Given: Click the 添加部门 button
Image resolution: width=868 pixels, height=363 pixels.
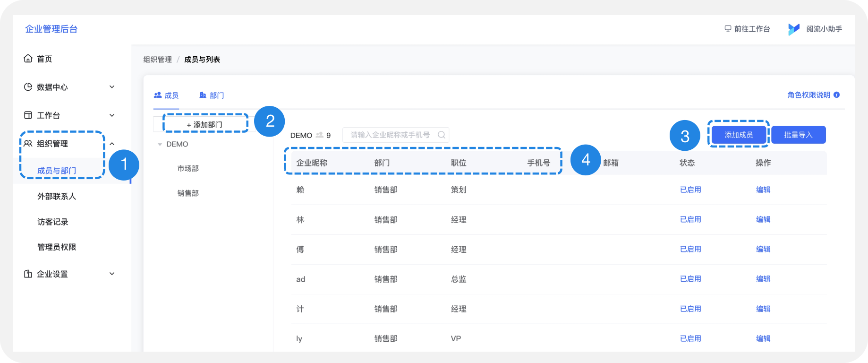Looking at the screenshot, I should pos(205,124).
